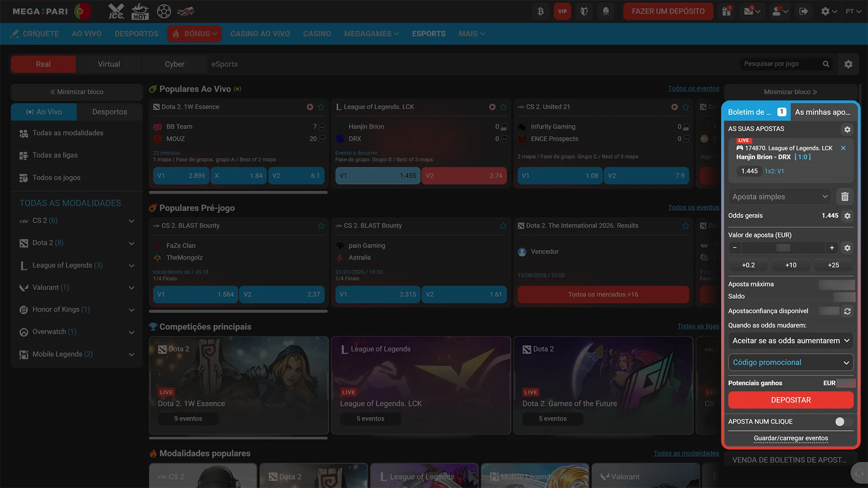Screen dimensions: 868x488
Task: Open the Bitcoin crypto payments icon
Action: click(541, 11)
